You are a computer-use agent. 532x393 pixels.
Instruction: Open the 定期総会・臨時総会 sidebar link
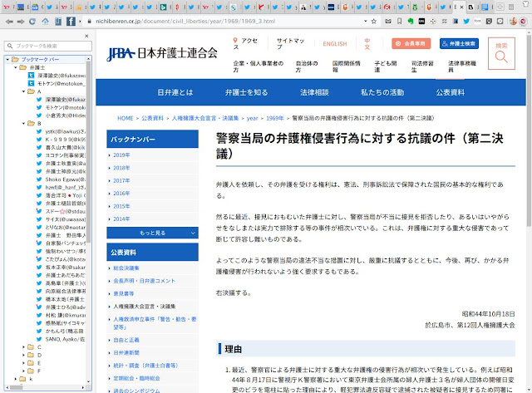136,378
